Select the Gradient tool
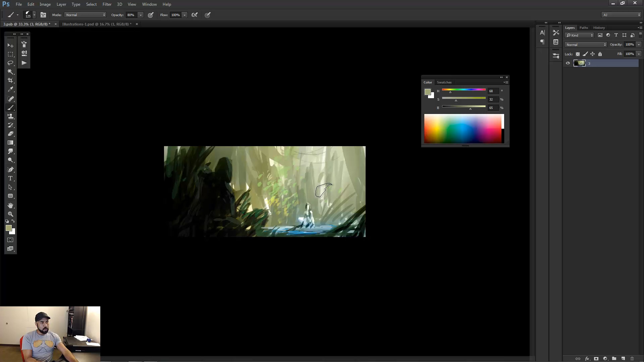Viewport: 644px width, 362px height. point(10,142)
